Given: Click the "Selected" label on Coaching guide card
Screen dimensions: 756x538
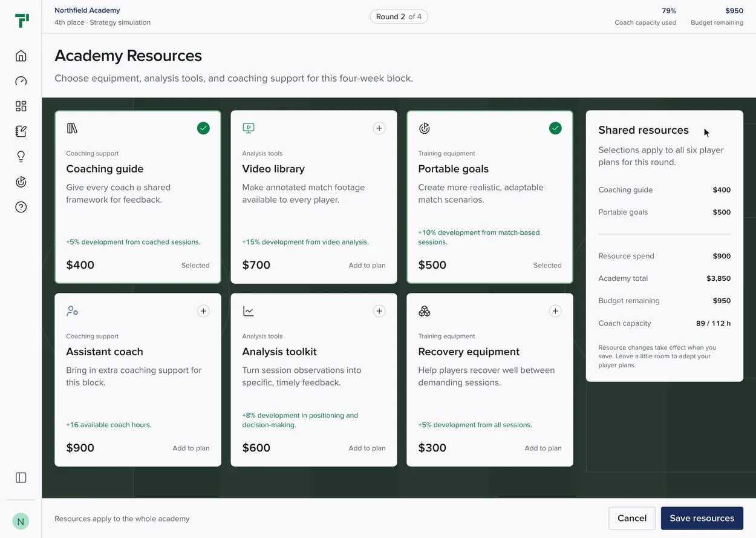Looking at the screenshot, I should click(195, 265).
